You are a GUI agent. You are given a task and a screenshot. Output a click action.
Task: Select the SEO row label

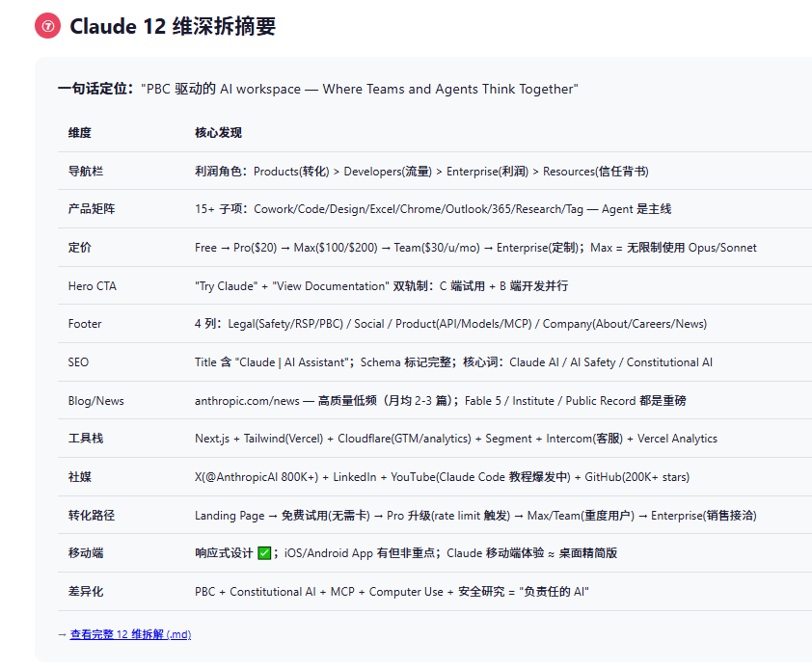pyautogui.click(x=78, y=362)
